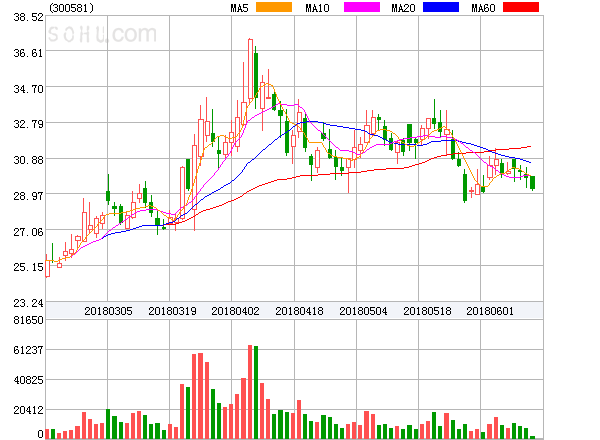Screen dimensions: 600x440
Task: Click the MA5 legend label
Action: pos(240,8)
